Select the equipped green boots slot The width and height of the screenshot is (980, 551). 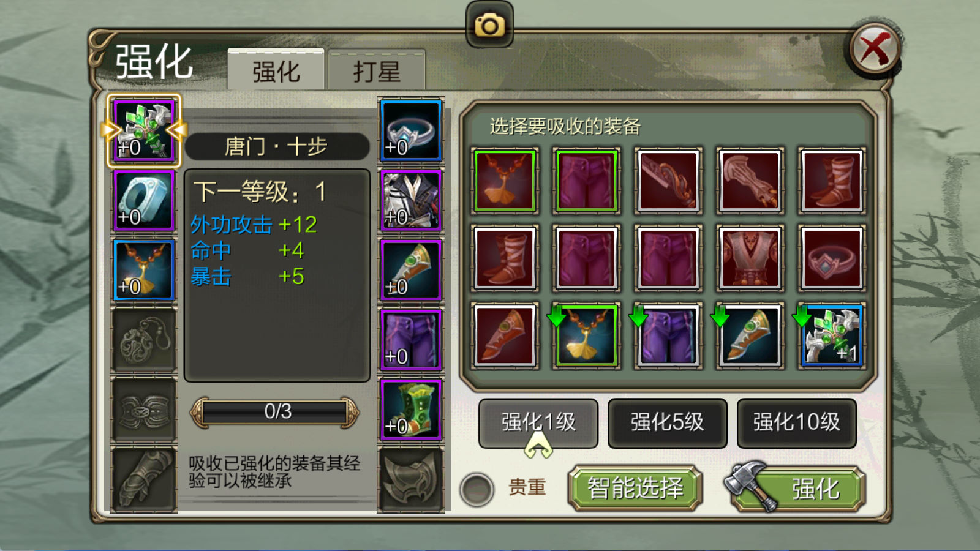[410, 409]
